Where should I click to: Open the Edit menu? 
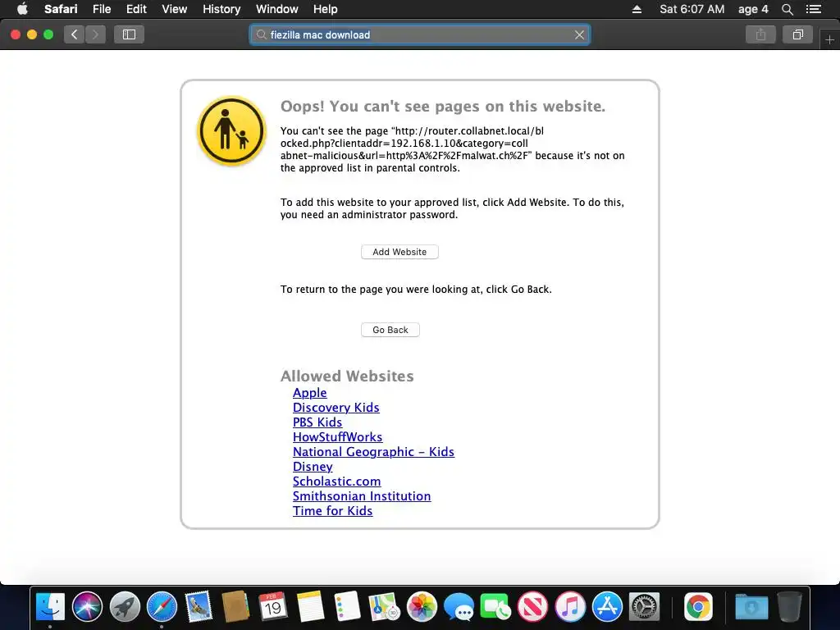[136, 9]
